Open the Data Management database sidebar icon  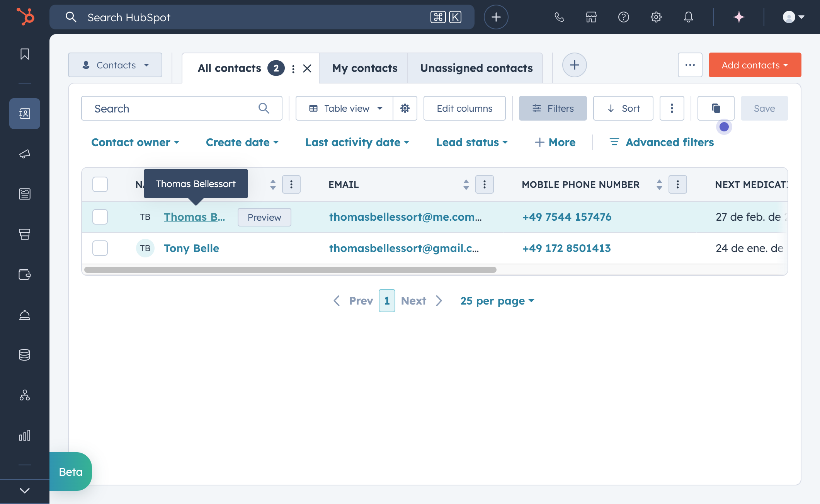tap(25, 355)
